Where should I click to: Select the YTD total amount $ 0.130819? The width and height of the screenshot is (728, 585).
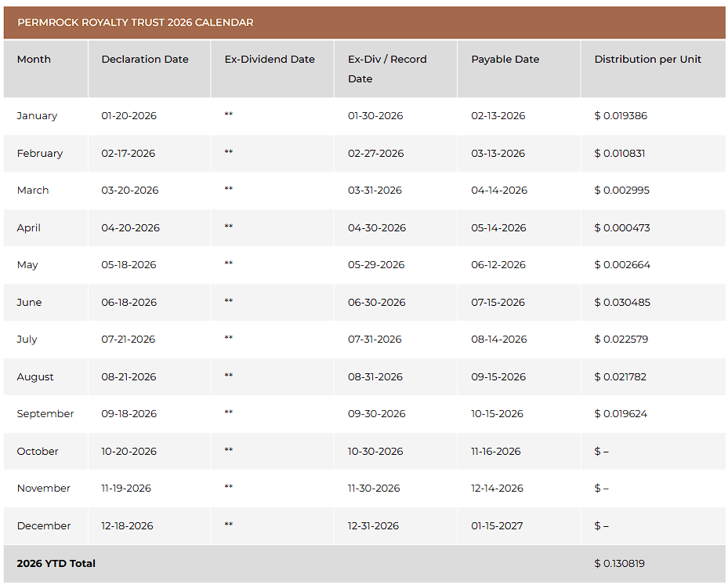(619, 564)
